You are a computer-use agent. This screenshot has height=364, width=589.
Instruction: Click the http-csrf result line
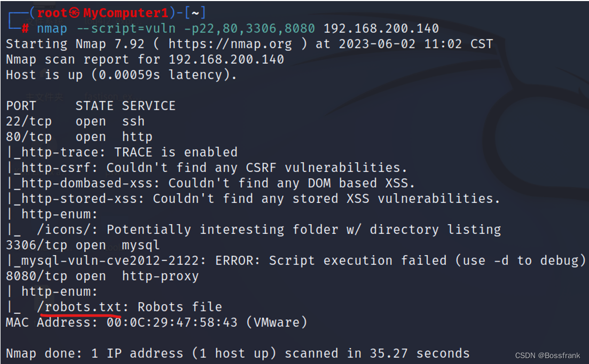tap(207, 168)
